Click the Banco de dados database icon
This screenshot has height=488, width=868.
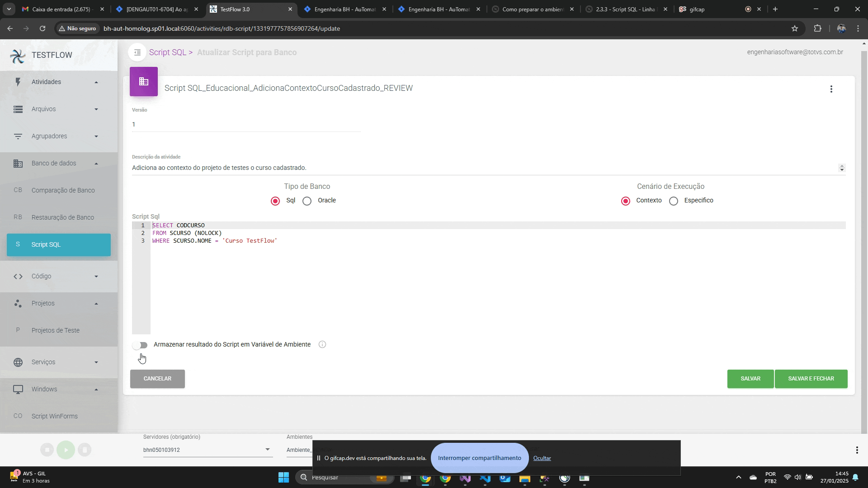[x=18, y=164]
